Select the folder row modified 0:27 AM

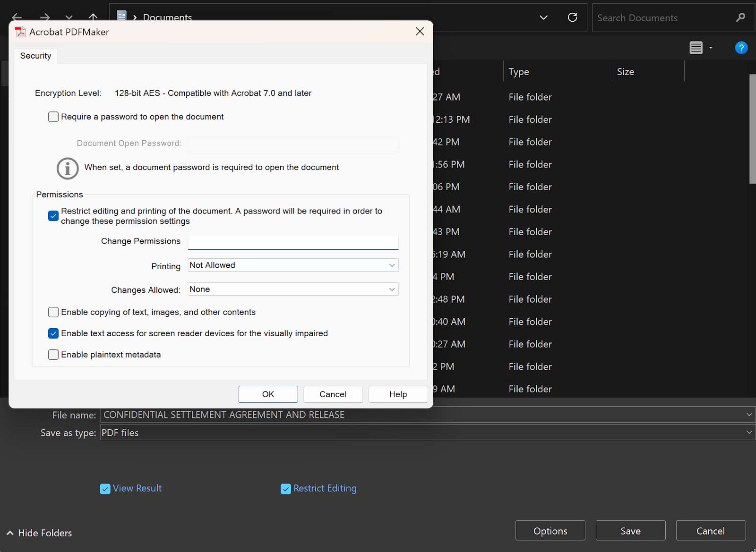[x=591, y=344]
